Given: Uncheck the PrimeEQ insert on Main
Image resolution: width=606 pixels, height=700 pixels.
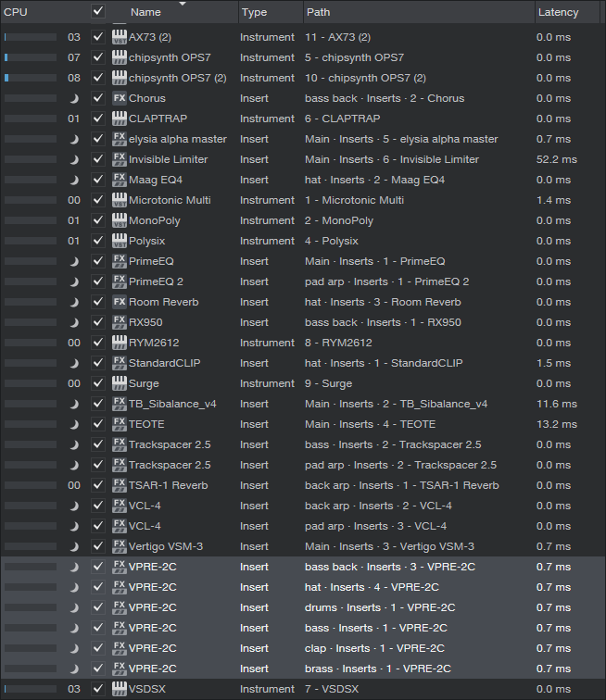Looking at the screenshot, I should coord(98,261).
